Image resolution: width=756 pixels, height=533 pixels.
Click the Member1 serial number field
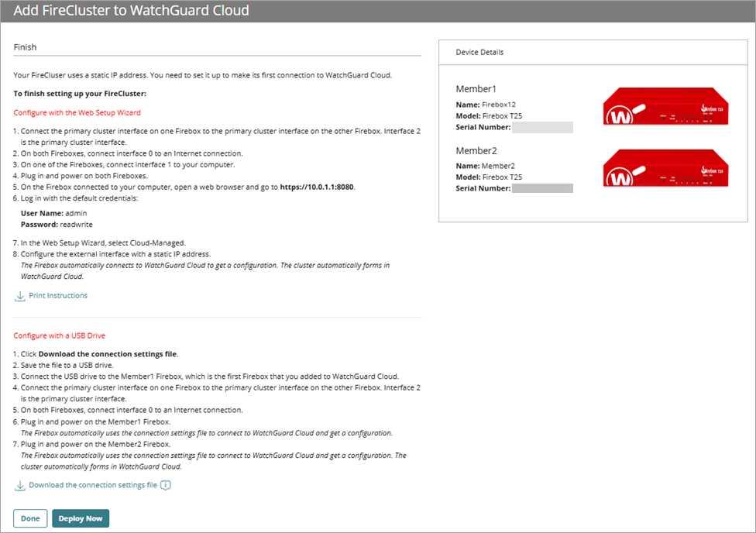542,127
